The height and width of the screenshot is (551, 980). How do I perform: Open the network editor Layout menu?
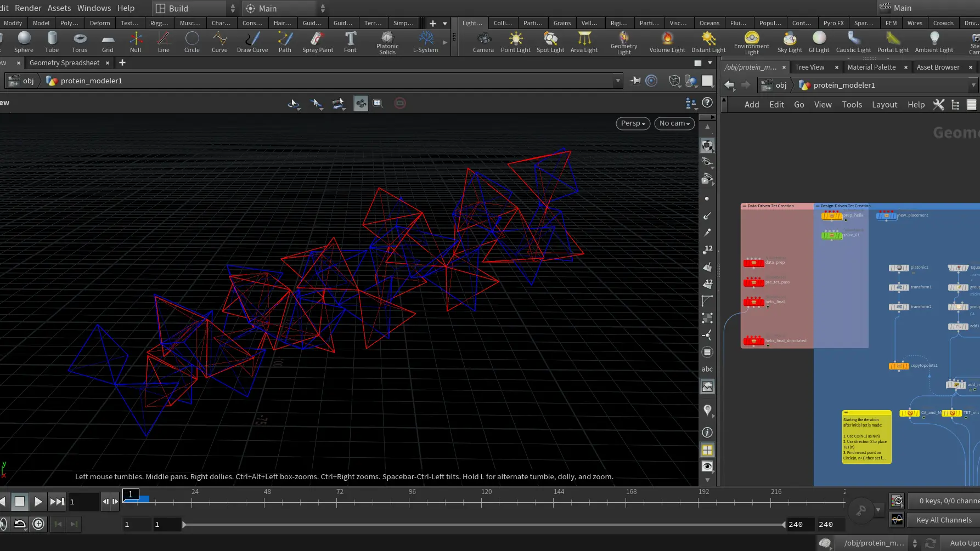point(885,105)
